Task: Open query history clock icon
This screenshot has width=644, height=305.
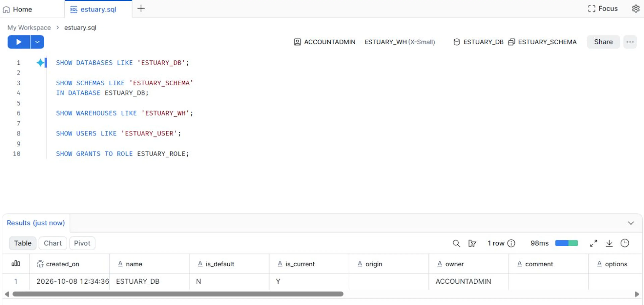Action: pos(625,243)
